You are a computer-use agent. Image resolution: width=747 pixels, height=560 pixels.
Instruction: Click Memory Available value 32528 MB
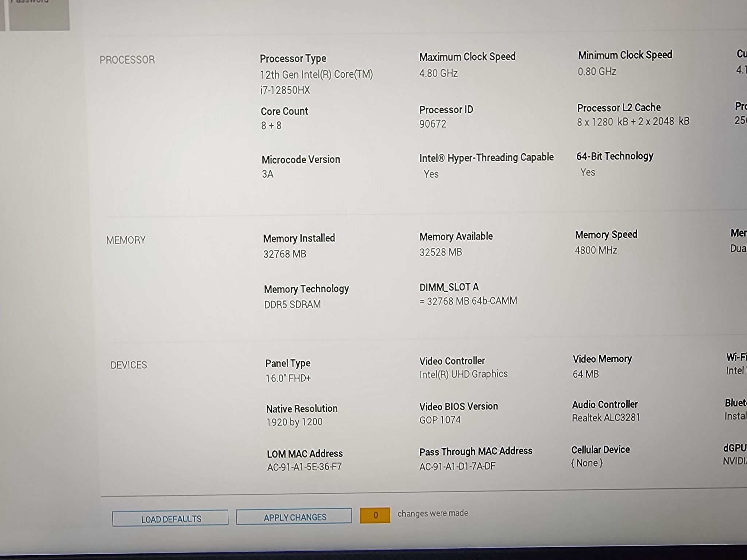tap(441, 252)
